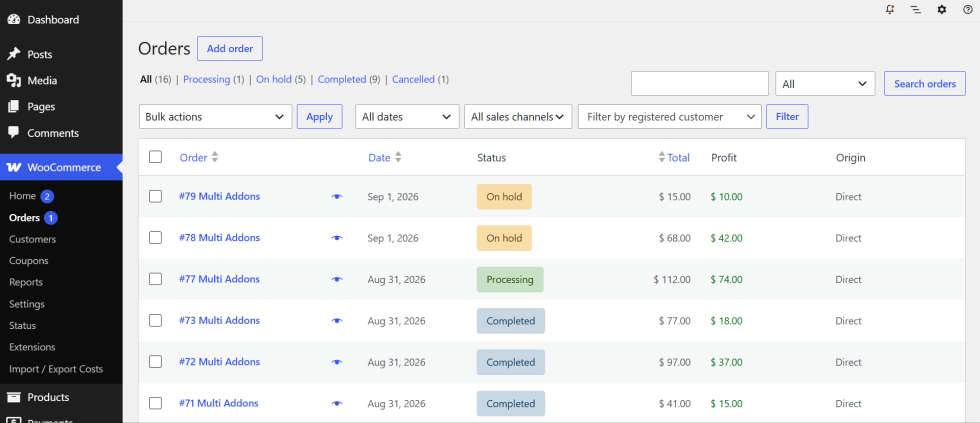Sort by the Total column header

click(x=679, y=157)
